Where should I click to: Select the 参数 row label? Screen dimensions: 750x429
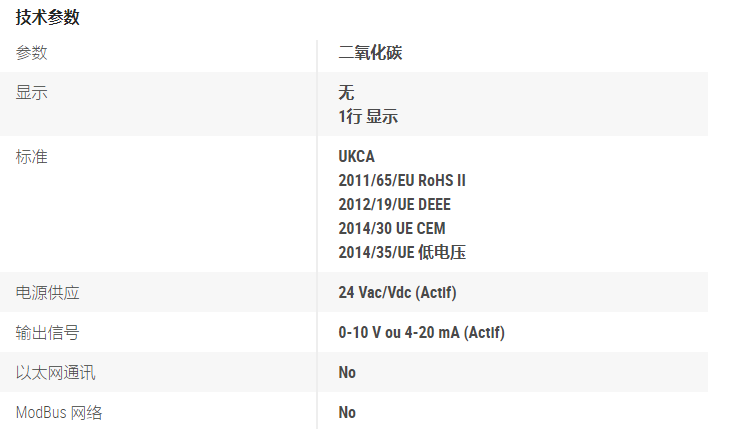coord(32,53)
